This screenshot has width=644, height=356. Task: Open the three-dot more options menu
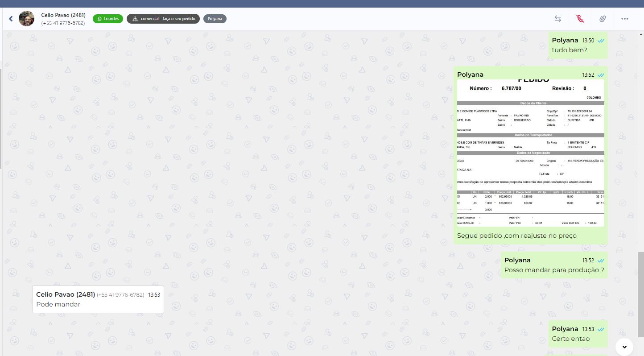point(624,19)
